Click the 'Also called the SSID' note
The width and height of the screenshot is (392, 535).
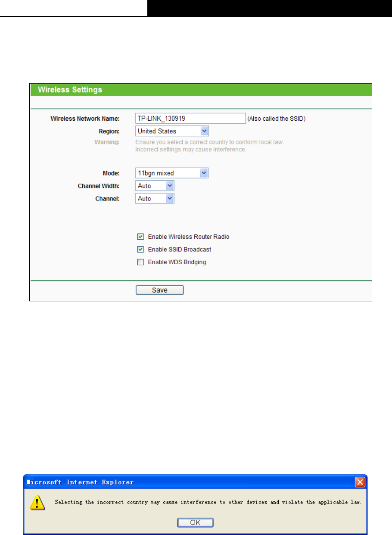coord(276,119)
